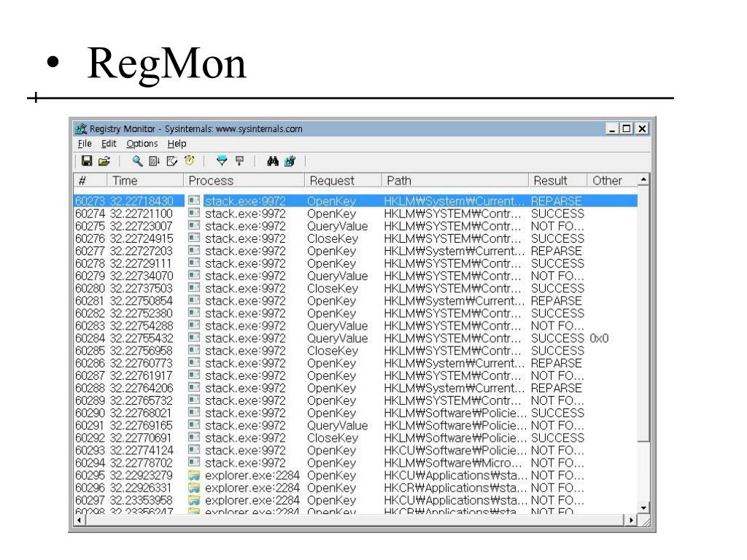Click OpenKey request in row 60289
Image resolution: width=747 pixels, height=560 pixels.
click(332, 400)
